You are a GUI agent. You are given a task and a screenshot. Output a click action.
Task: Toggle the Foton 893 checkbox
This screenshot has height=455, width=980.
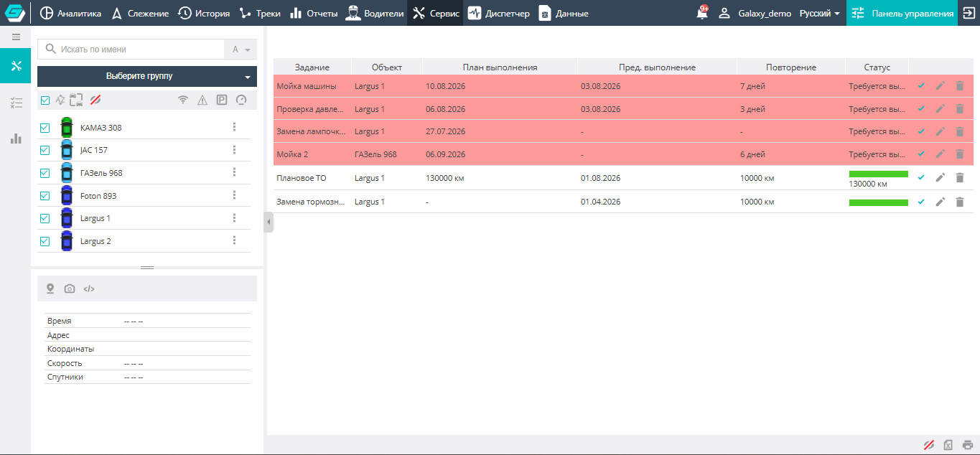pos(45,196)
